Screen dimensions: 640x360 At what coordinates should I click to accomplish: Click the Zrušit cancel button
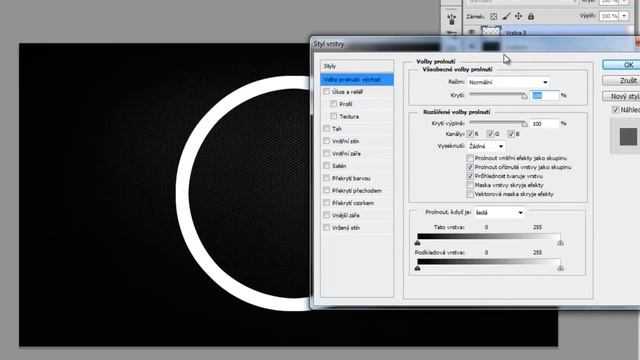pyautogui.click(x=621, y=80)
